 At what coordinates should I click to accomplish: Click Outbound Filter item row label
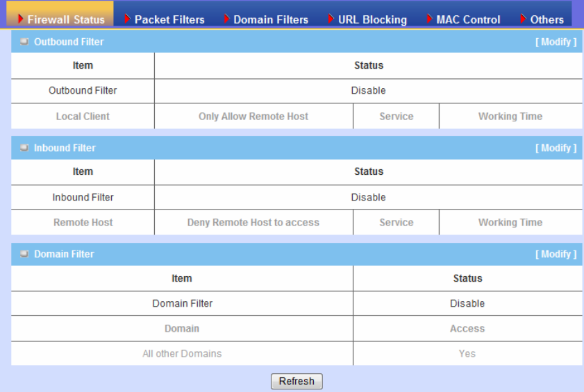pyautogui.click(x=83, y=91)
